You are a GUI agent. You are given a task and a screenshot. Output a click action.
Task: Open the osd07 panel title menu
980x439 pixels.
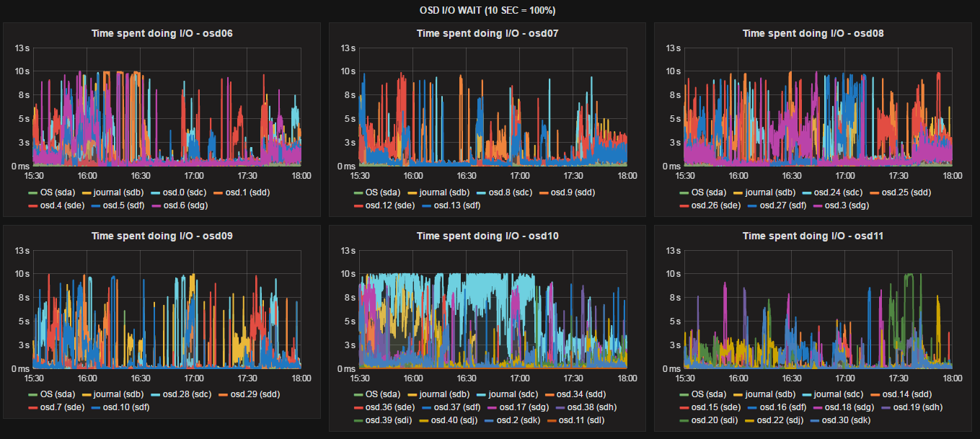487,33
